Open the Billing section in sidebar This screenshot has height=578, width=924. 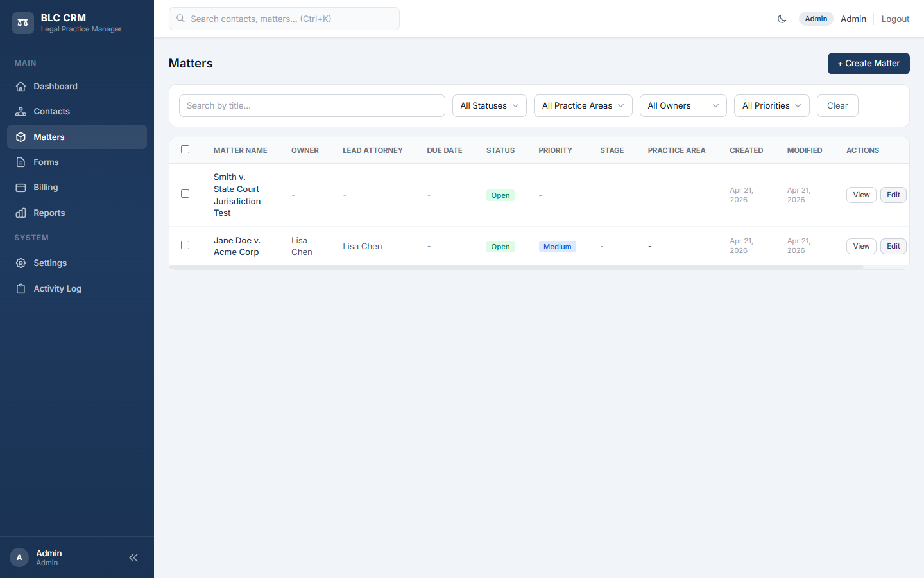click(x=77, y=187)
